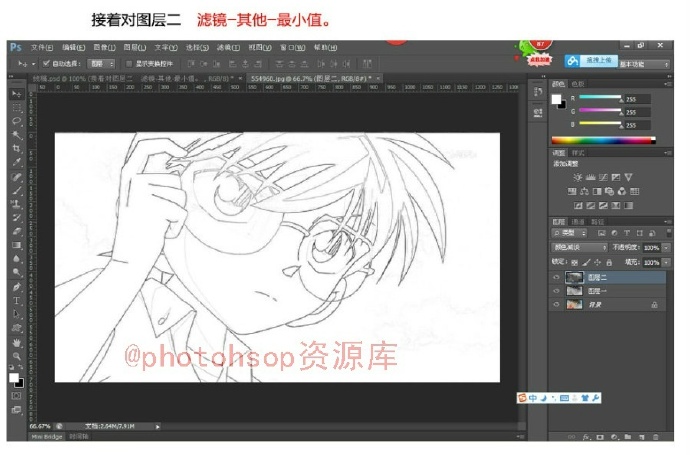Hide the 背景 layer via eye icon
690x455 pixels.
(x=556, y=305)
